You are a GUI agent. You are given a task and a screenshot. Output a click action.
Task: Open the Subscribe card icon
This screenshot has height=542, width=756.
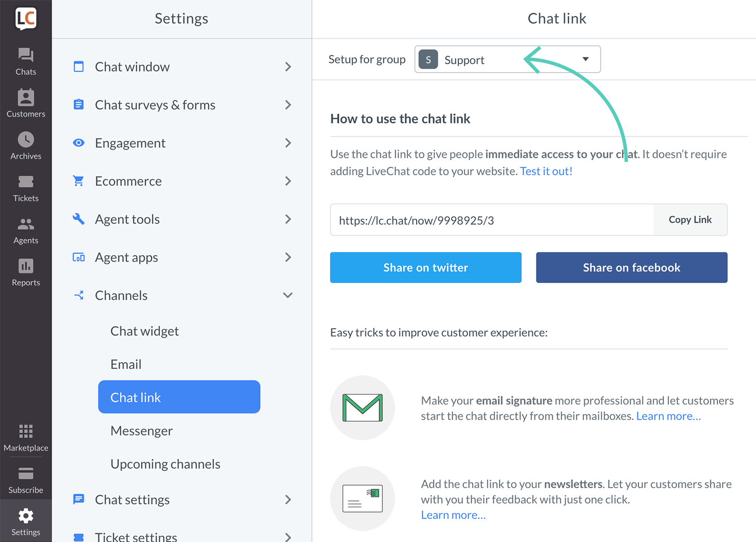pyautogui.click(x=26, y=474)
